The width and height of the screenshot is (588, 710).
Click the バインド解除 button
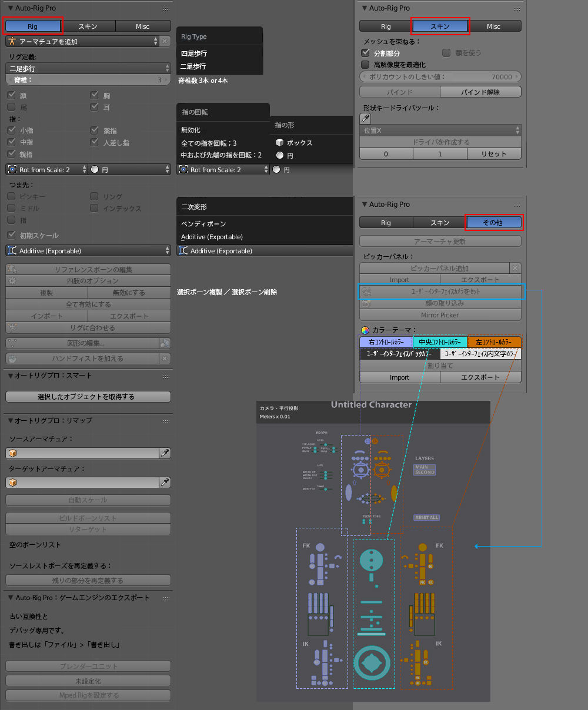point(480,92)
